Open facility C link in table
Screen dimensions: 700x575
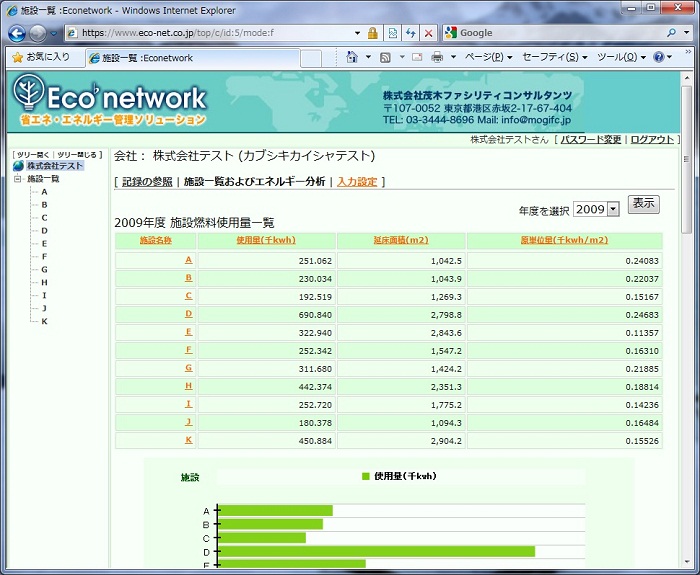click(189, 296)
